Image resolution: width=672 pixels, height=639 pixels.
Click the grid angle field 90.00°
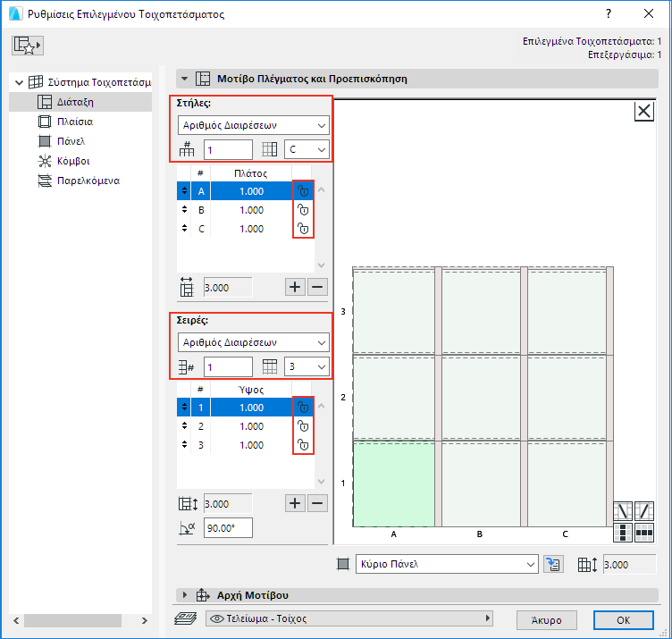click(x=228, y=528)
